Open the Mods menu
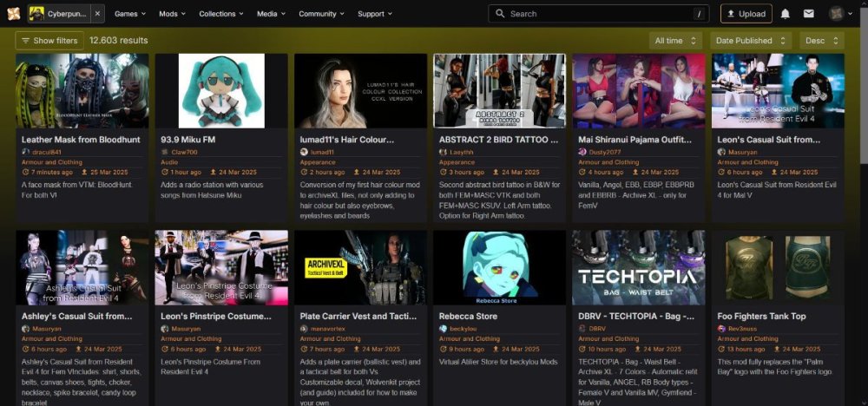Image resolution: width=868 pixels, height=406 pixels. [x=172, y=14]
